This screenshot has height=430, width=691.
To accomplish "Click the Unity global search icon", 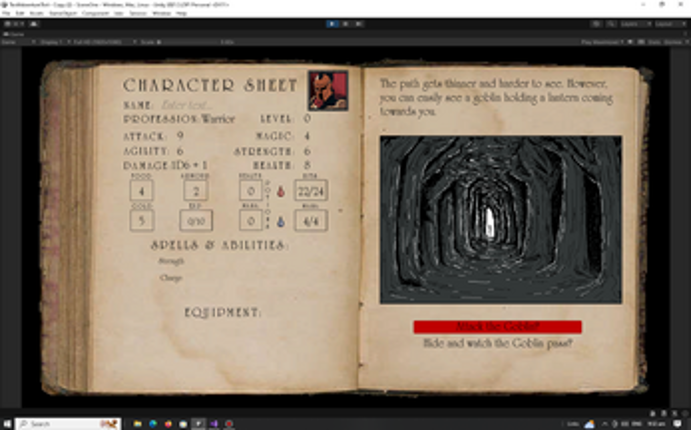I will (611, 24).
